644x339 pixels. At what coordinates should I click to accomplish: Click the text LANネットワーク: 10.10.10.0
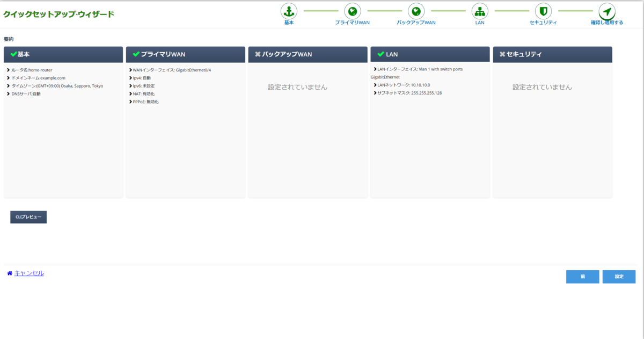click(404, 85)
